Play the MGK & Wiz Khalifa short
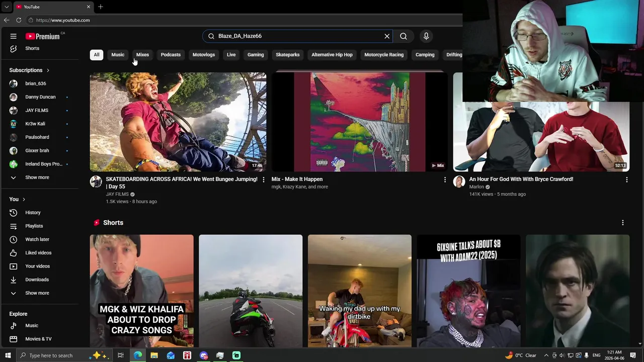 point(142,291)
